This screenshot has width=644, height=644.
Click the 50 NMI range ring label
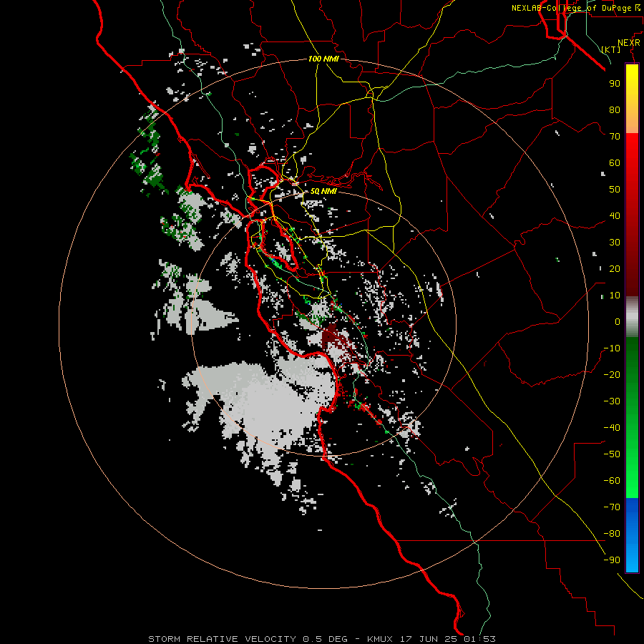pos(323,191)
